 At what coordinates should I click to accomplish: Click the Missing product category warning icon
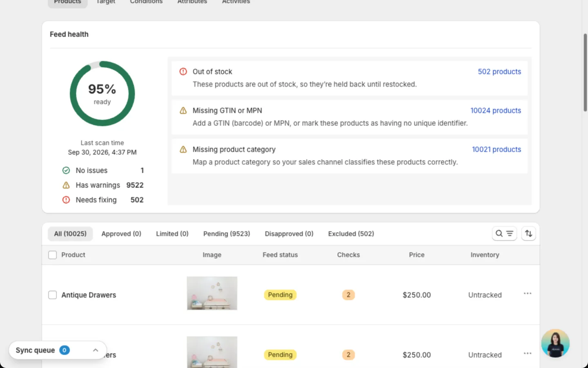(183, 149)
